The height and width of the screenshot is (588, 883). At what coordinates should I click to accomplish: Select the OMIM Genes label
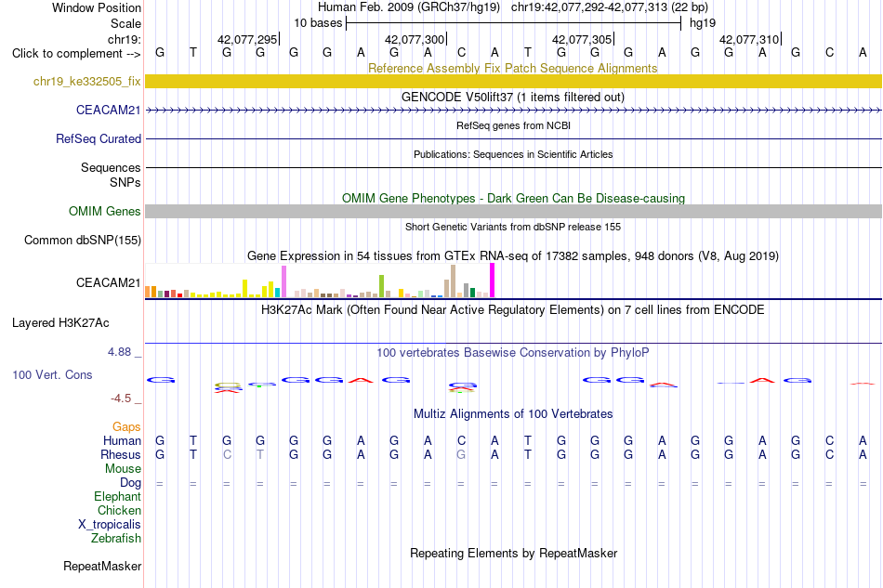pos(104,211)
